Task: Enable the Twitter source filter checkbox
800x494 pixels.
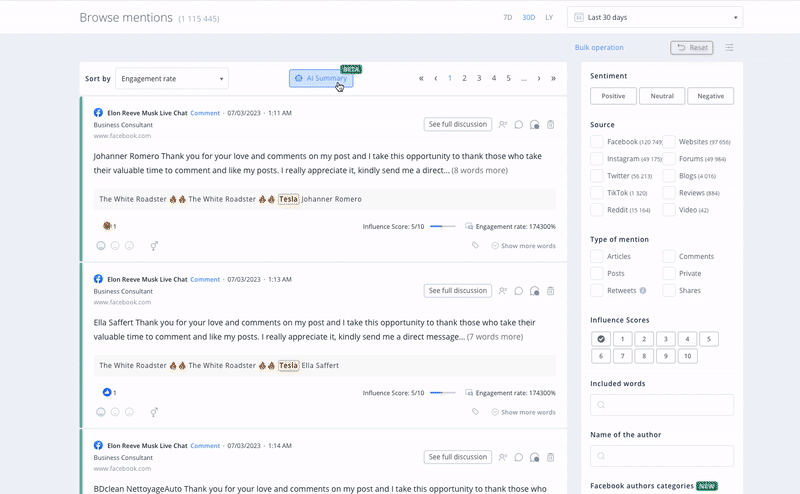Action: [x=597, y=176]
